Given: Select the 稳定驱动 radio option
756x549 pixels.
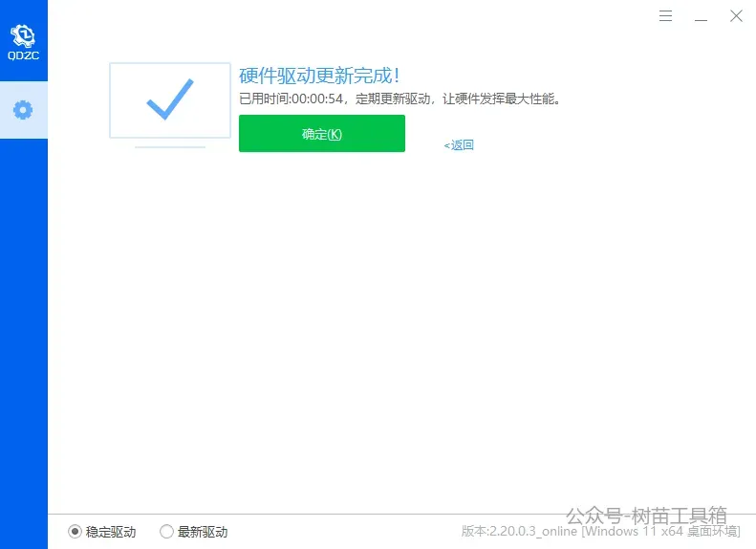Looking at the screenshot, I should click(x=101, y=532).
